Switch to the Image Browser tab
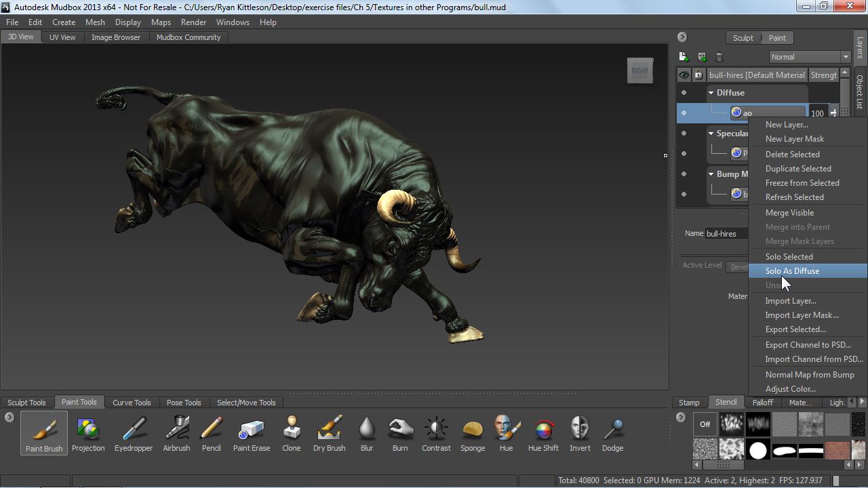868x488 pixels. click(116, 37)
